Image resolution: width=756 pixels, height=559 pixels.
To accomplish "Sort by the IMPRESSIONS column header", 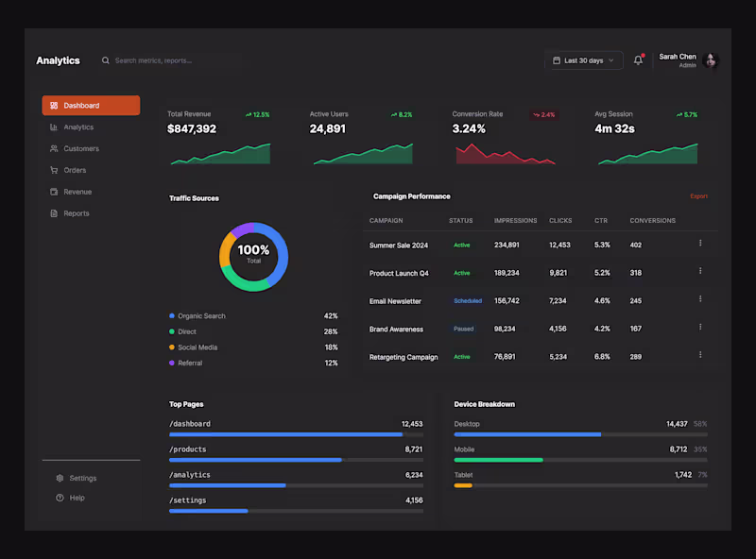I will [x=515, y=221].
